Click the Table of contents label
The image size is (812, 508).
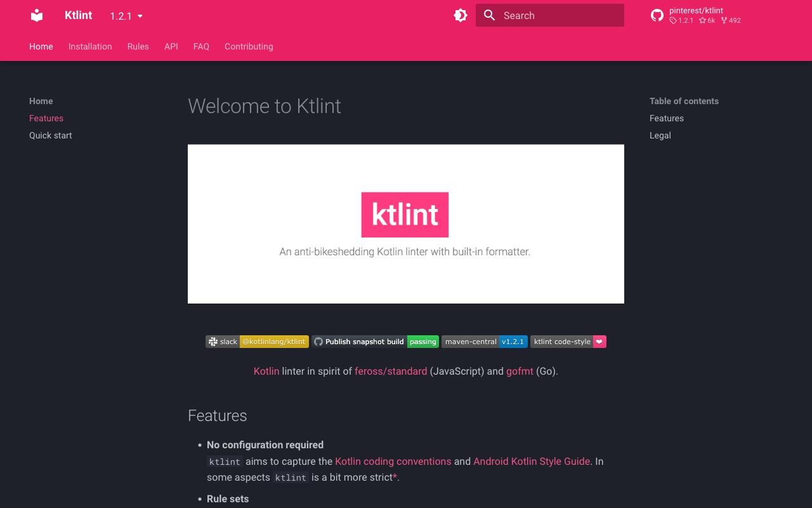pos(684,101)
